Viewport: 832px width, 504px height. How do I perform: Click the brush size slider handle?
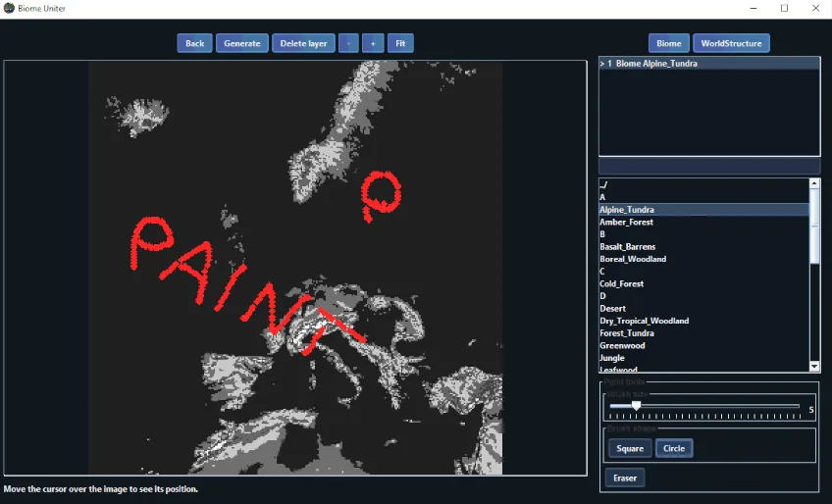(x=636, y=406)
